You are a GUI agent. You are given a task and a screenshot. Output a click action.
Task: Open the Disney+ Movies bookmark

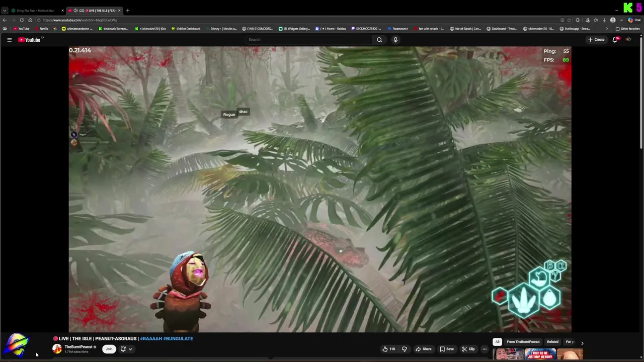tap(221, 29)
